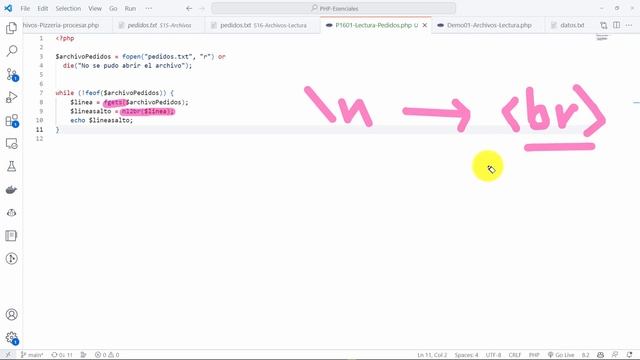Click the activity bar icon below Docker
Viewport: 640px width, 360px height.
click(x=11, y=213)
